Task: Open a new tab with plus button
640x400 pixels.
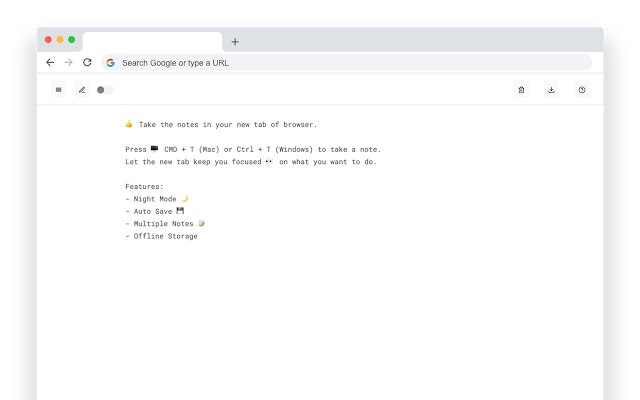Action: click(235, 42)
